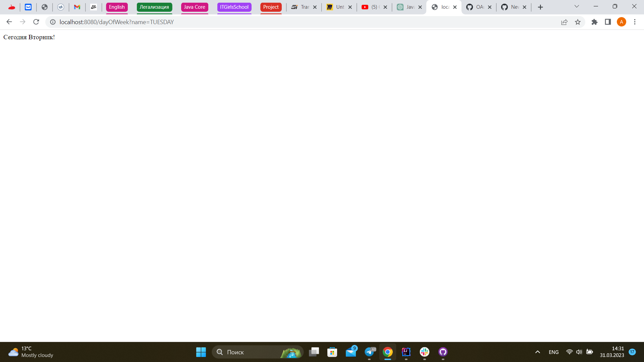Toggle the browser side panel
Viewport: 644px width, 362px height.
click(x=608, y=22)
